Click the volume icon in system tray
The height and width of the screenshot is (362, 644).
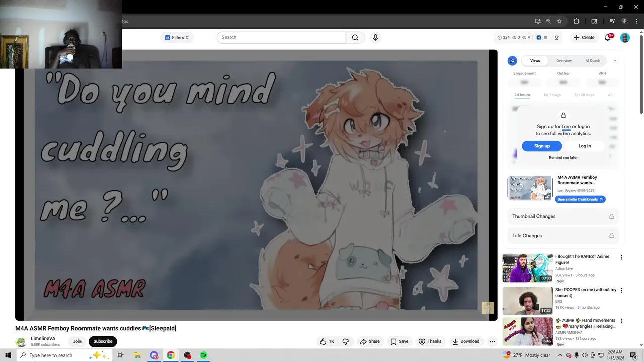point(585,355)
